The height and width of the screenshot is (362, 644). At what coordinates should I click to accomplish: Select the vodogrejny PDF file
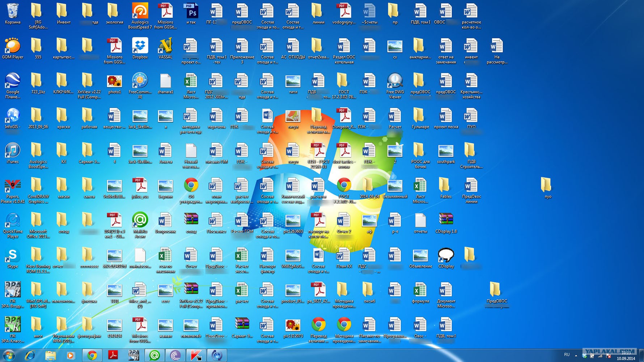[x=344, y=14]
